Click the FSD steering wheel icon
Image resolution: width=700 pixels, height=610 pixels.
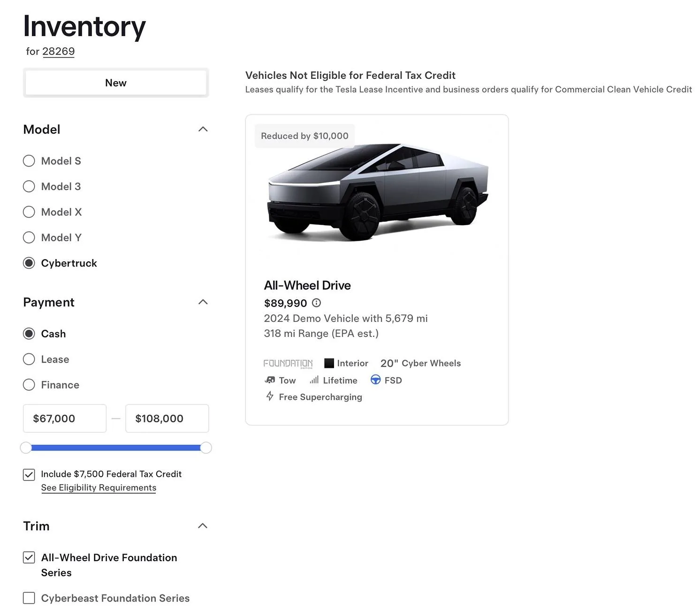[x=375, y=380]
